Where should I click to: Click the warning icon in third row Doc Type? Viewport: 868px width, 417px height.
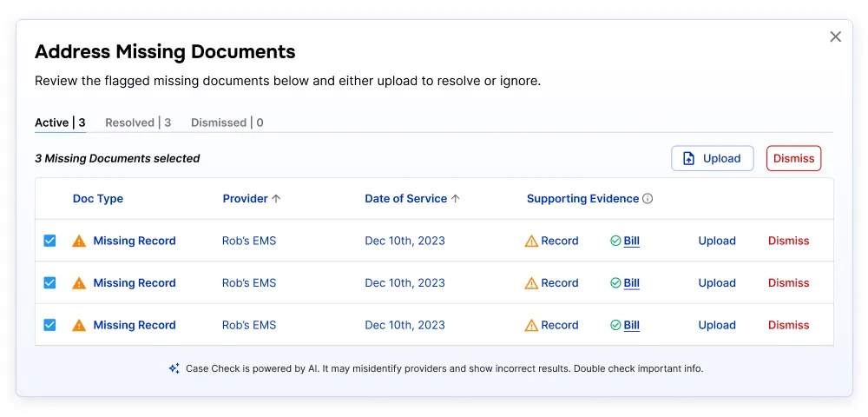pos(79,326)
